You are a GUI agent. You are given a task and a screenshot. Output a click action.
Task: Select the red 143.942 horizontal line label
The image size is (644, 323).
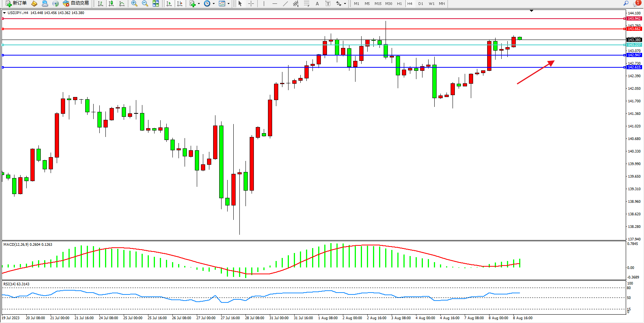coord(634,19)
